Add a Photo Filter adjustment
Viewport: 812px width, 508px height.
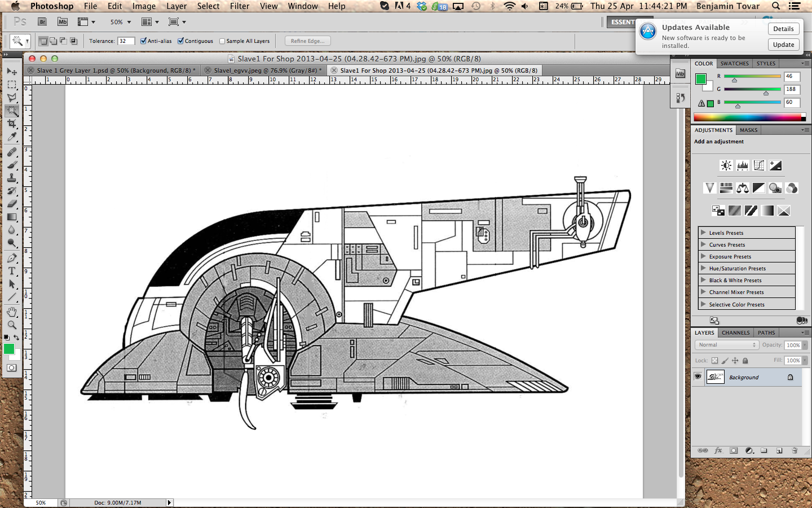(775, 188)
